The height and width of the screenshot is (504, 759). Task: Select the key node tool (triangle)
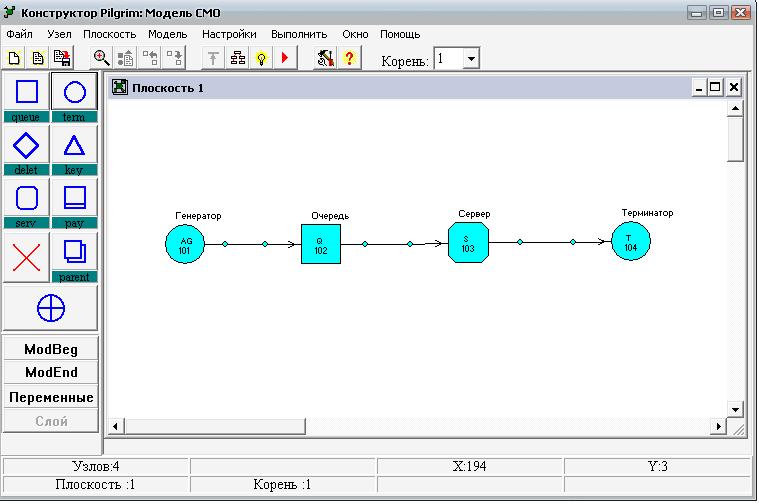click(x=74, y=145)
